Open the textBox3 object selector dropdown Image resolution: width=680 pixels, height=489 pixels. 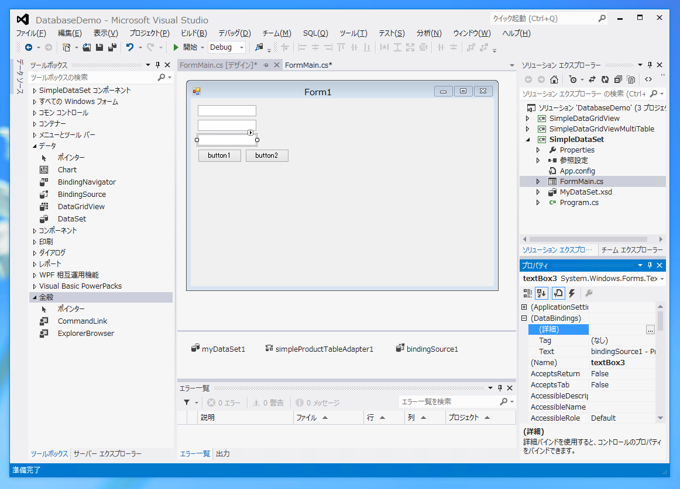pos(662,279)
